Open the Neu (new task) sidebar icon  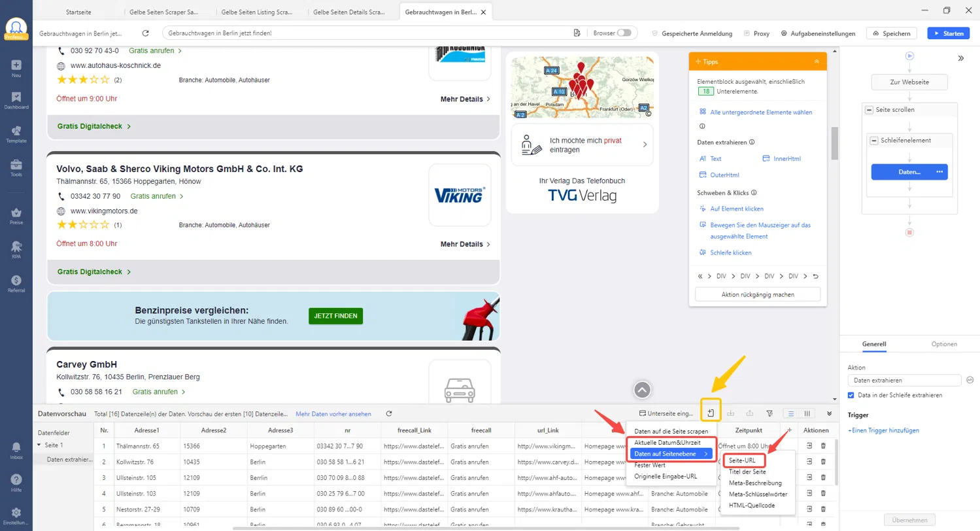coord(16,68)
